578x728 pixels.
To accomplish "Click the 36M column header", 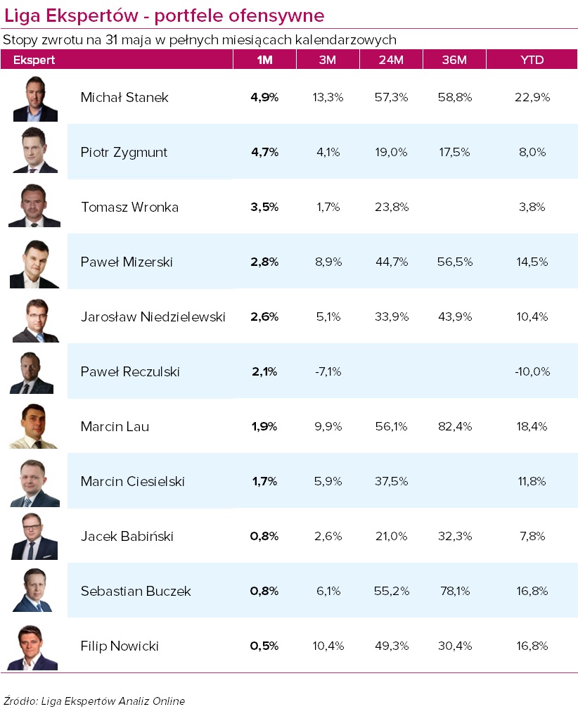I will 454,60.
